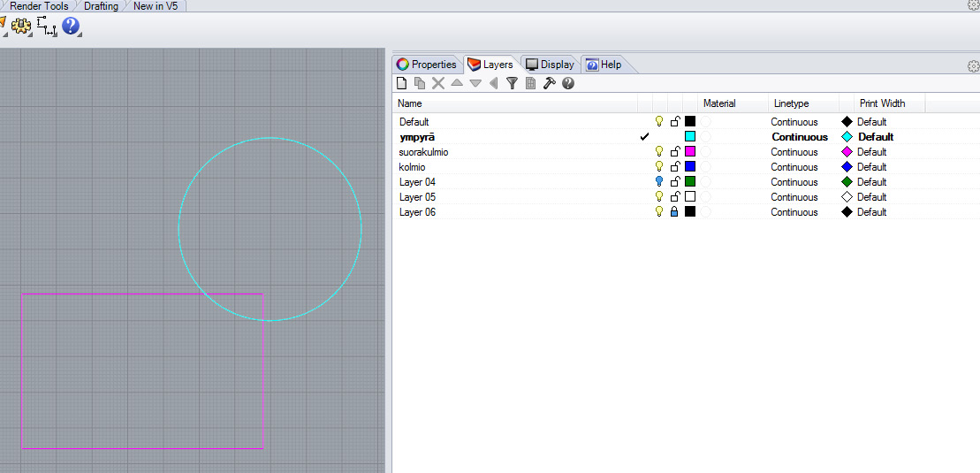Sort layers by the Name column header
980x473 pixels.
(x=515, y=103)
